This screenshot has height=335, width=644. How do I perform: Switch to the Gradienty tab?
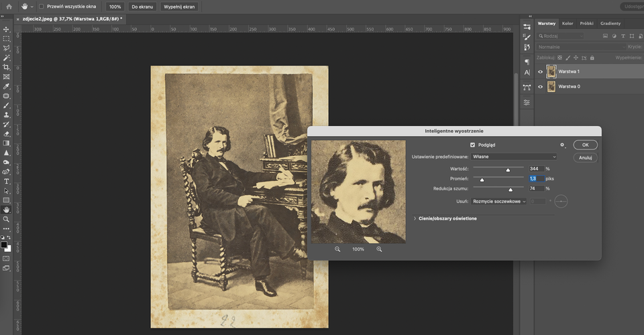coord(610,23)
